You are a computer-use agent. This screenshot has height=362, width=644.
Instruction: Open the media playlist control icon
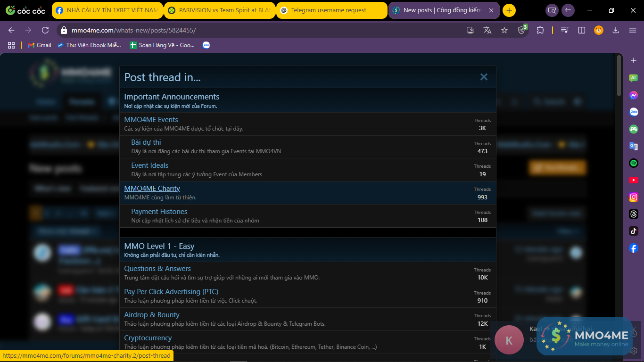point(565,30)
